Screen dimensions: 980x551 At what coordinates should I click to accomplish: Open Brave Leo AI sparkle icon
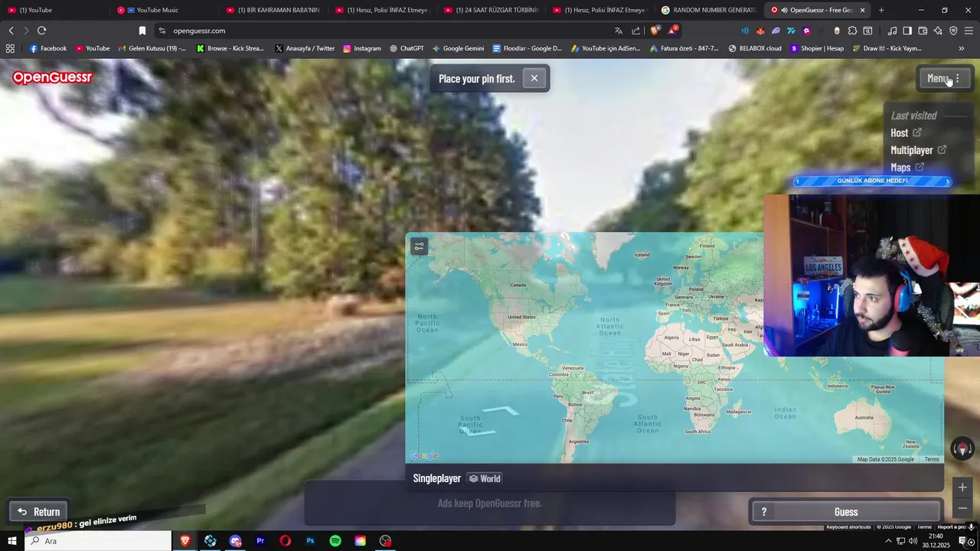click(x=938, y=31)
